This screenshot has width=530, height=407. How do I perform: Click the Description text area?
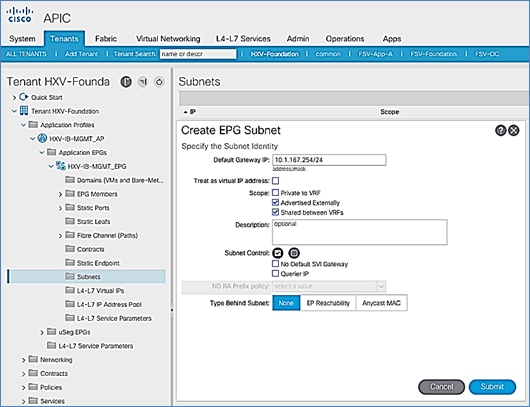(x=360, y=232)
